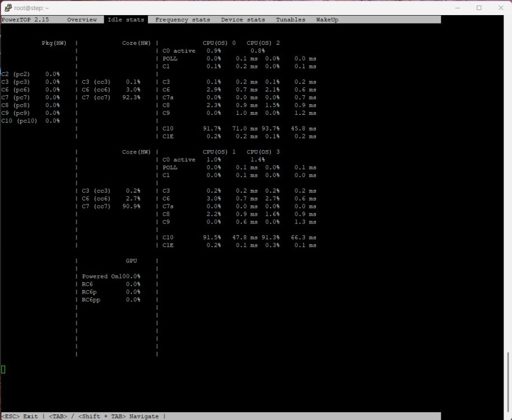Click the CPU(OS) 2 header

pos(263,43)
